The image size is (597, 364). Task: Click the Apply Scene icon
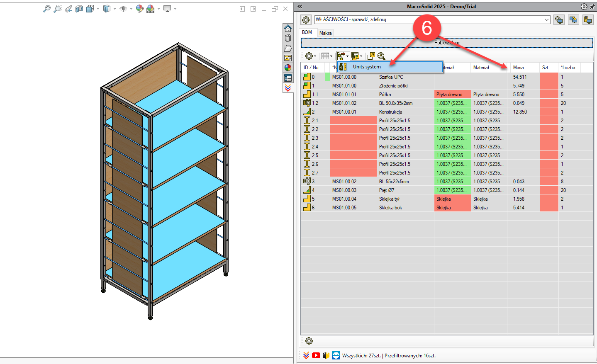tap(151, 9)
